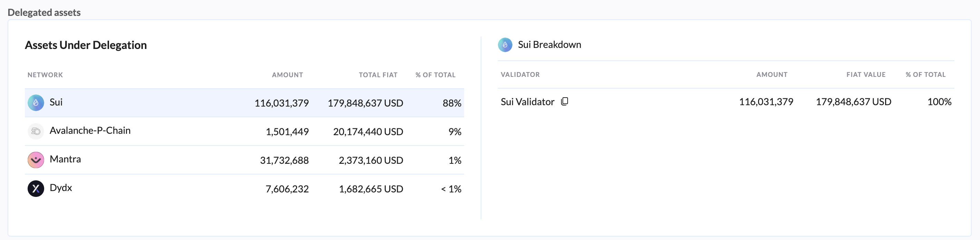
Task: Sort by Network column header
Action: point(45,75)
